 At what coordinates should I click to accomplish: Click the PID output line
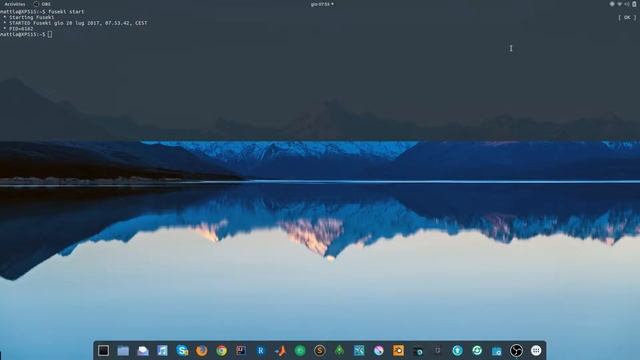click(x=18, y=29)
